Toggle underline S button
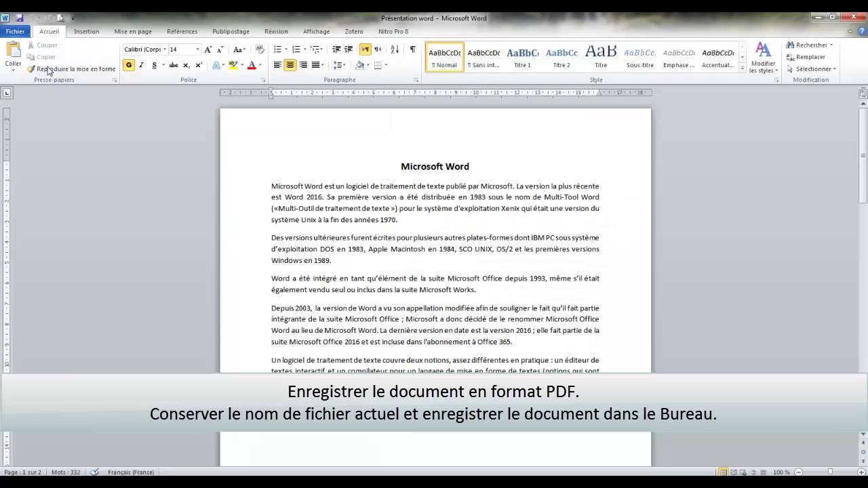 pos(154,65)
